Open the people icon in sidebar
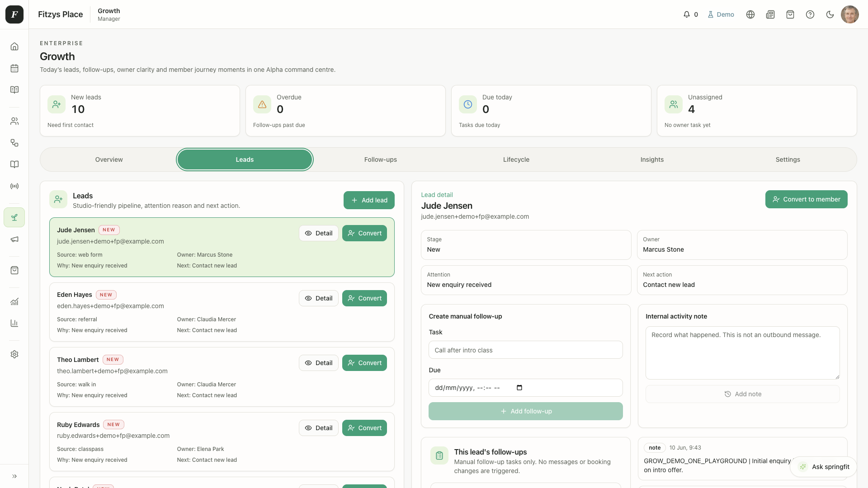The width and height of the screenshot is (868, 488). pyautogui.click(x=14, y=121)
